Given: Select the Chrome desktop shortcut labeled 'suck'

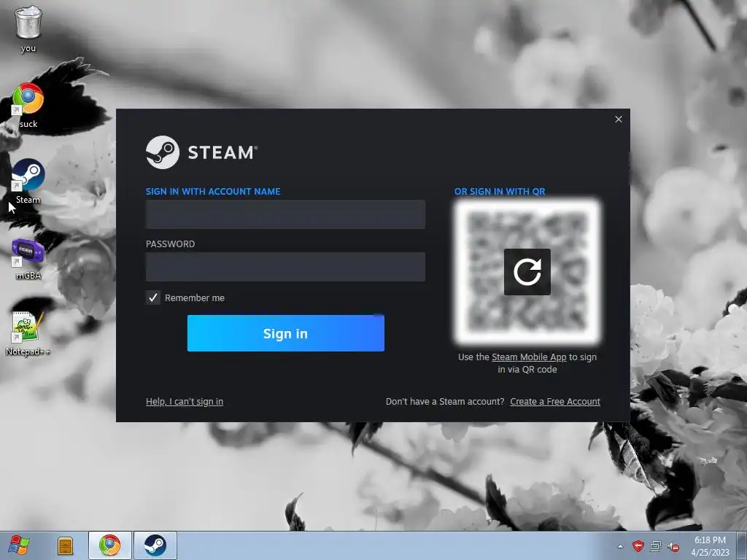Looking at the screenshot, I should (x=28, y=105).
